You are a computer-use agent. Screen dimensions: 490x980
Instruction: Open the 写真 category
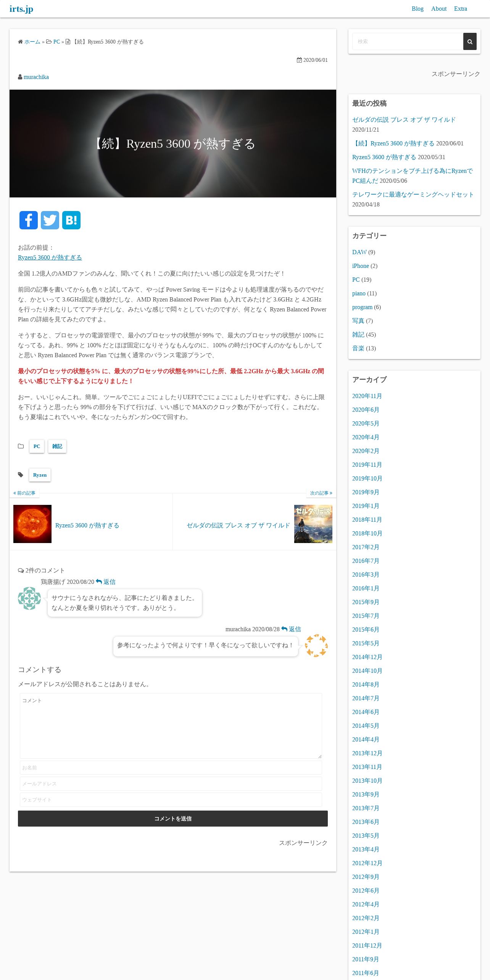coord(358,321)
